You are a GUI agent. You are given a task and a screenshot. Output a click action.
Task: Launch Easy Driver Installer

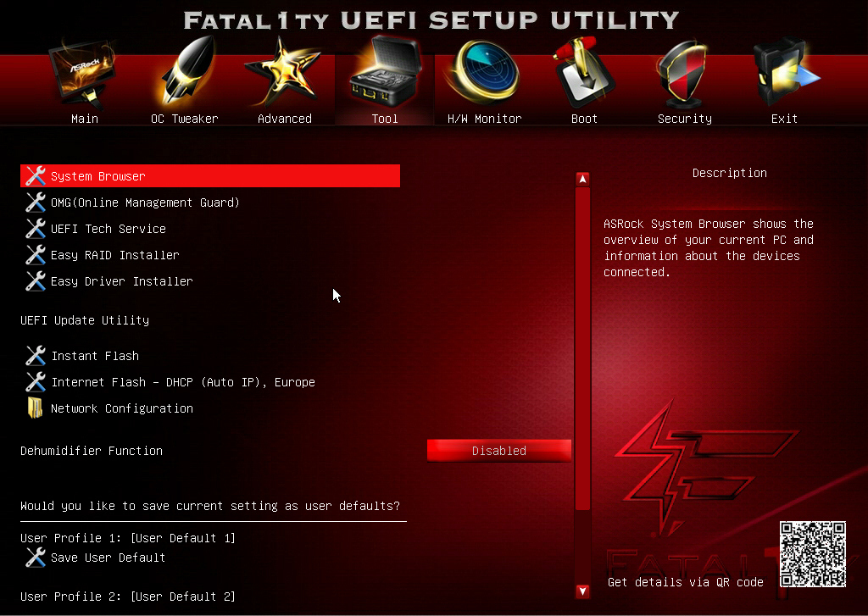click(122, 281)
